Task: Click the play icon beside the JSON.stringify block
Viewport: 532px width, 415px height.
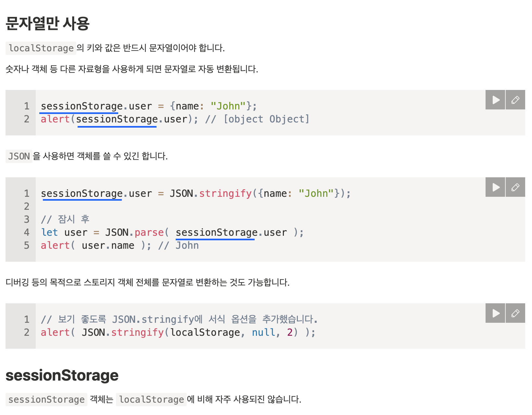Action: [495, 187]
